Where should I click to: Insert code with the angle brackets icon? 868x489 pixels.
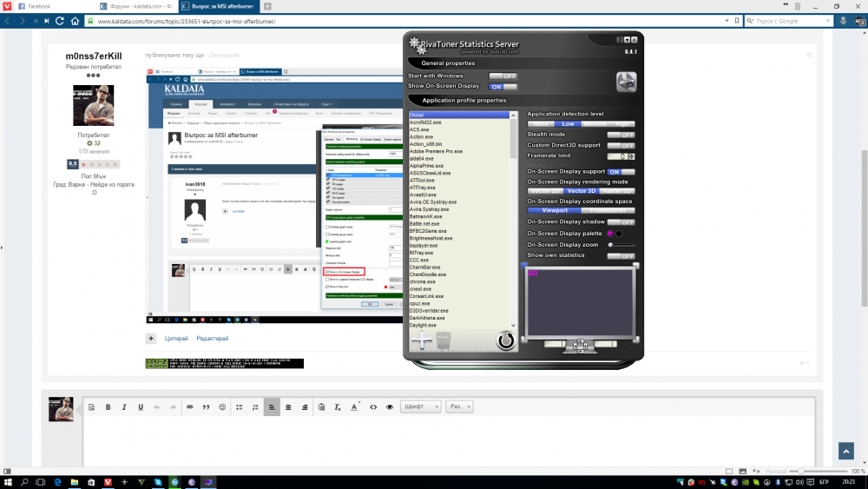click(373, 407)
